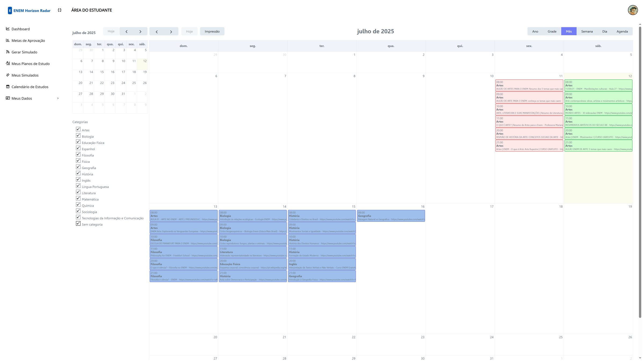Click the Metas de Aprovação icon

pos(8,40)
